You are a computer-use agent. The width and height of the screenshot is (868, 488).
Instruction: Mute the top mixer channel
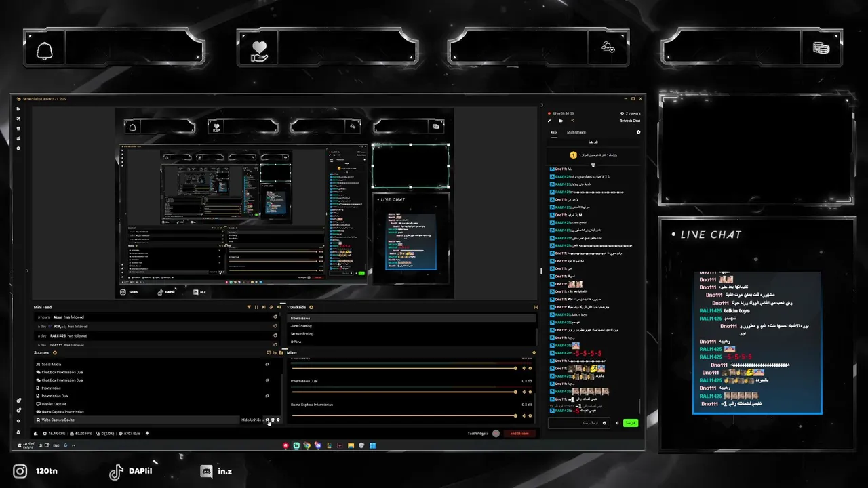pos(524,368)
